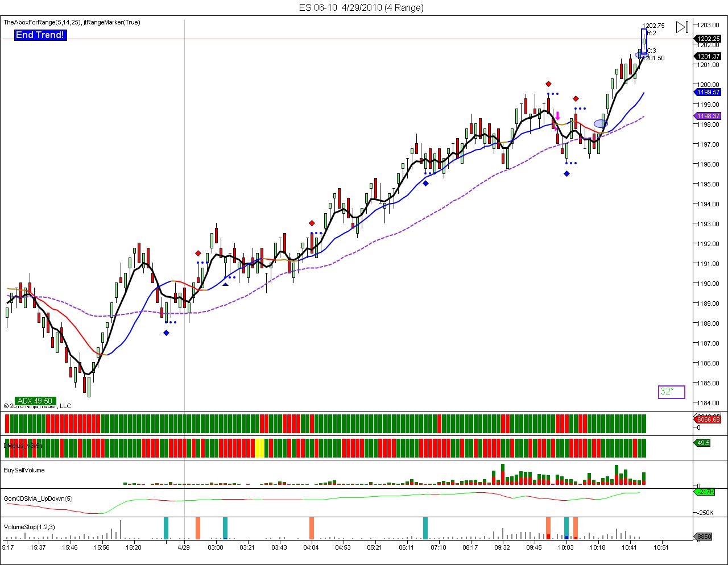728x565 pixels.
Task: Click the '10:51' time axis label
Action: point(661,547)
